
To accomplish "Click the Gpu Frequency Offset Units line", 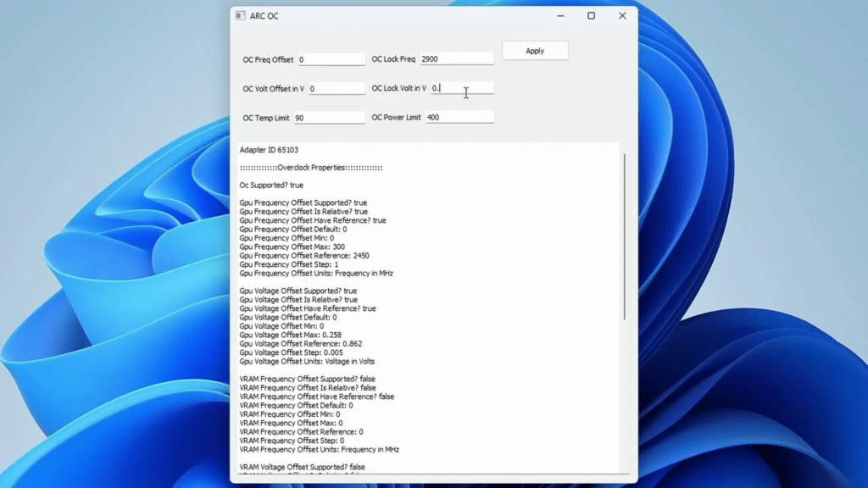I will pyautogui.click(x=316, y=274).
